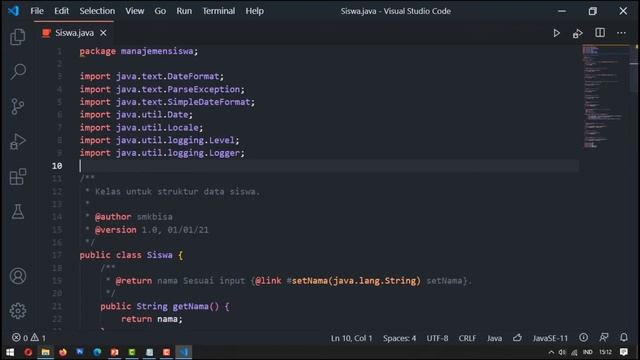Viewport: 640px width, 360px height.
Task: Click the volume icon in the system tray
Action: (x=562, y=352)
